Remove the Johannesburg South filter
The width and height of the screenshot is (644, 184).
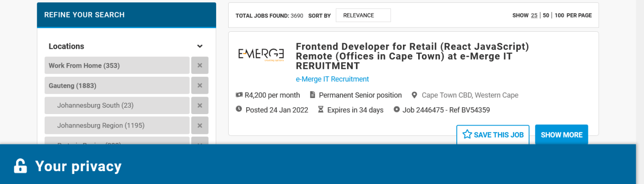200,105
